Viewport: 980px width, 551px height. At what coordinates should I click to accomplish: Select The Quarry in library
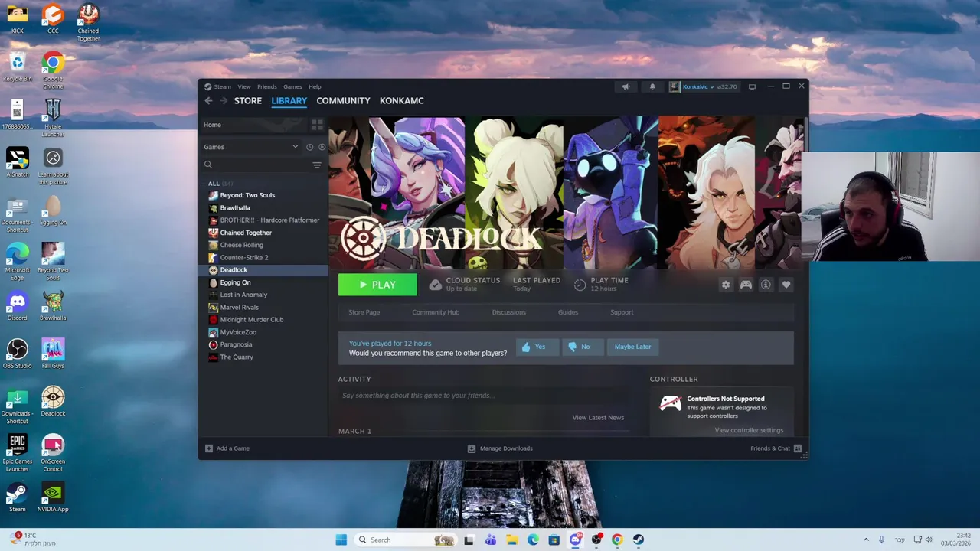pos(236,357)
